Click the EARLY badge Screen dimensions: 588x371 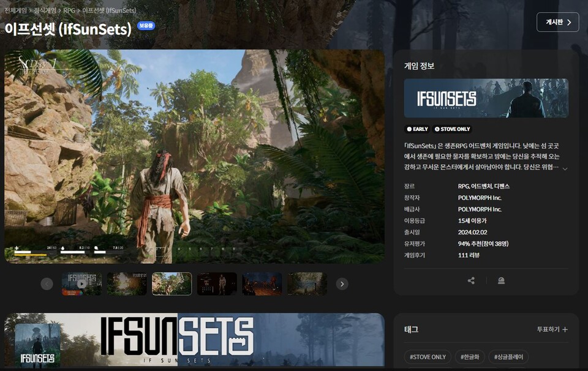[x=417, y=129]
